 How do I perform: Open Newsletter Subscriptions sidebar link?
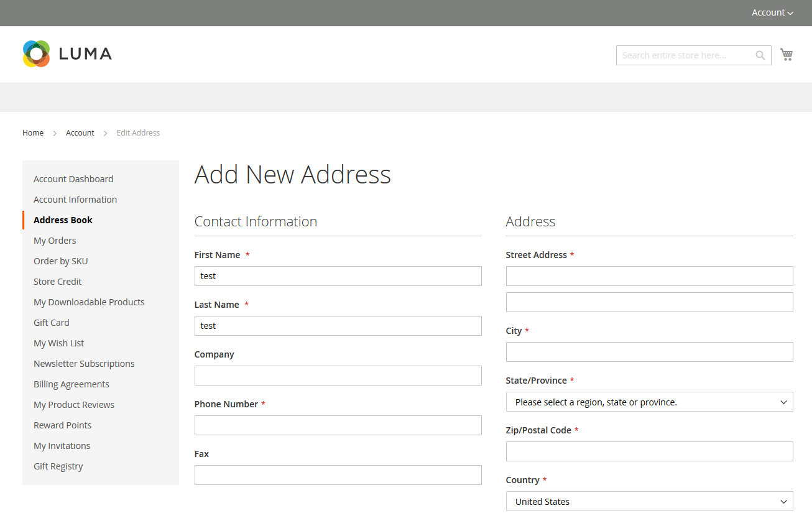coord(84,363)
